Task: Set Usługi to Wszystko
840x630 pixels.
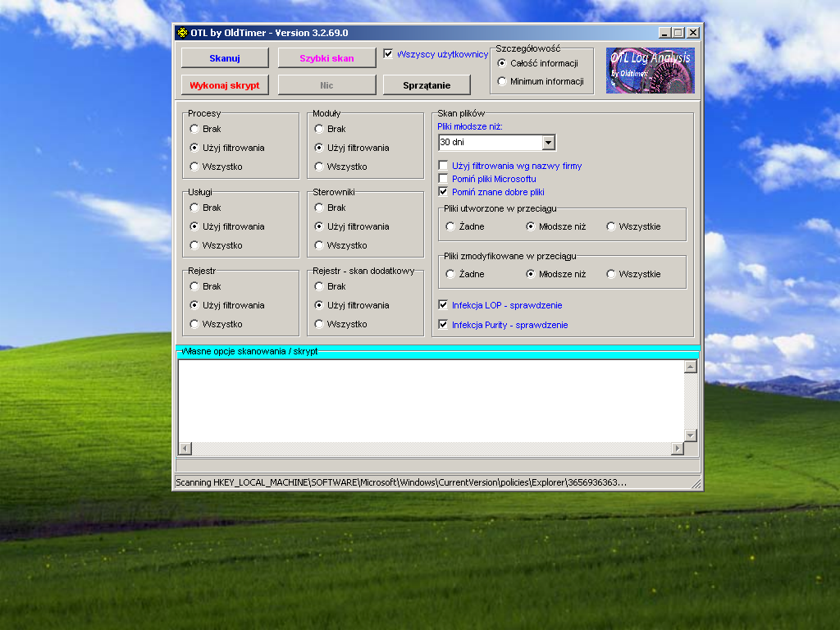Action: [x=194, y=245]
